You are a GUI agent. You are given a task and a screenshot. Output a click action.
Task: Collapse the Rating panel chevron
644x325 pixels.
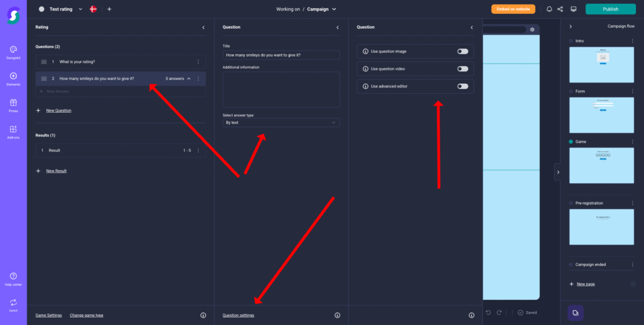tap(203, 27)
